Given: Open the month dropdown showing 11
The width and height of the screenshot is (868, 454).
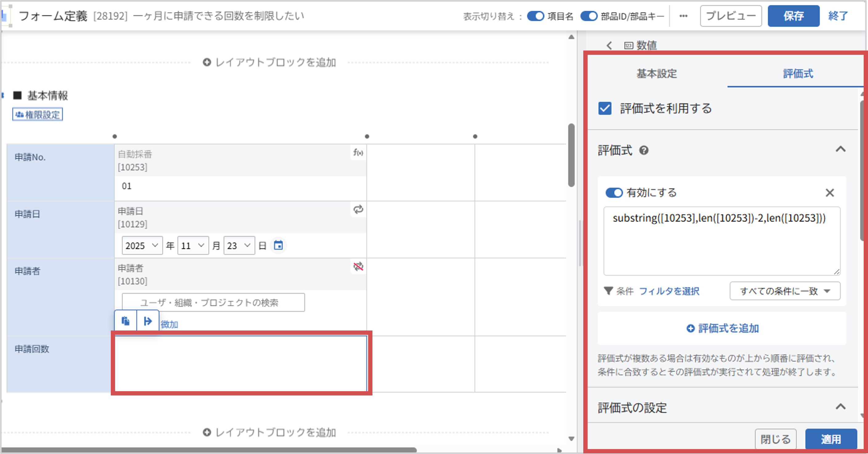Looking at the screenshot, I should click(193, 245).
